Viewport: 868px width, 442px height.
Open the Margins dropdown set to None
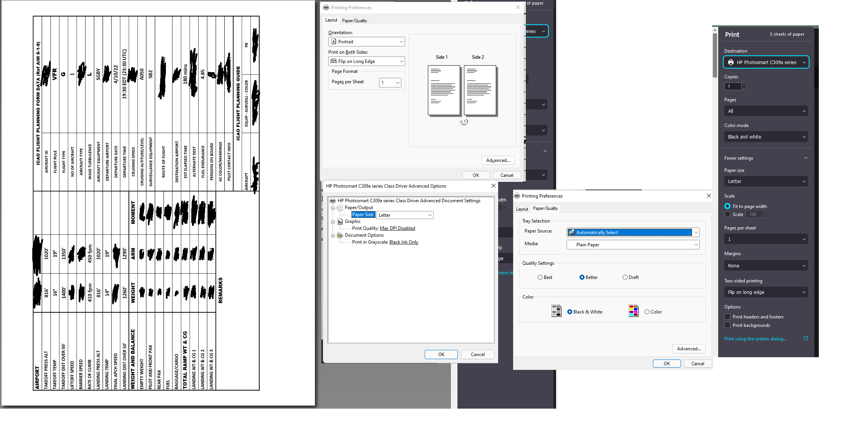click(766, 265)
